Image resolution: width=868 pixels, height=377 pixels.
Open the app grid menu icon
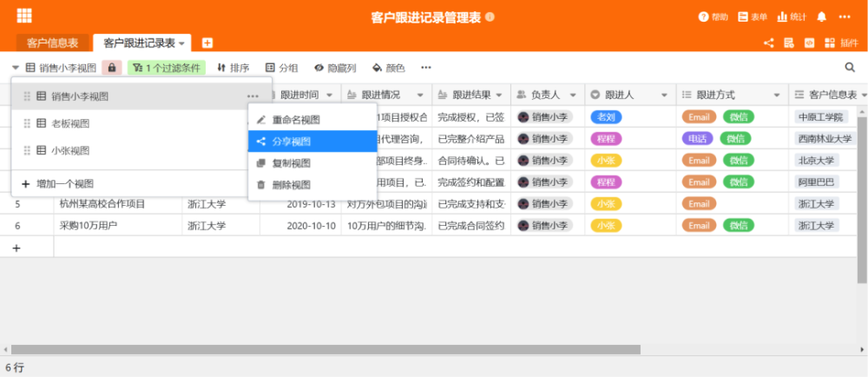(24, 16)
